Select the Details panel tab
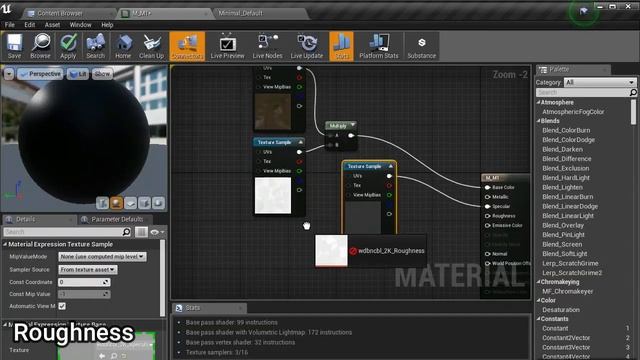The width and height of the screenshot is (640, 360). [x=25, y=220]
